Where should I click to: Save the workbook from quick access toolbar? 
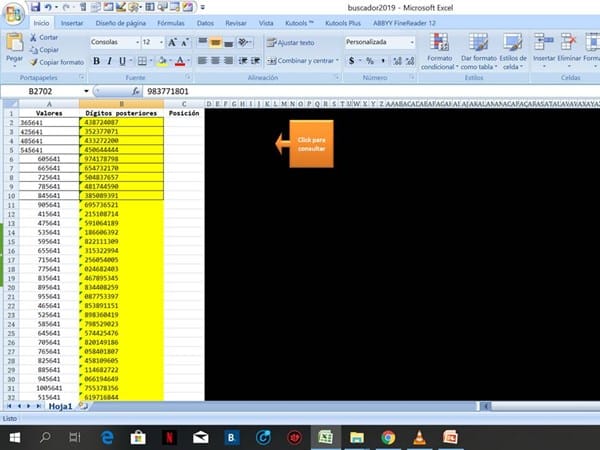coord(35,7)
